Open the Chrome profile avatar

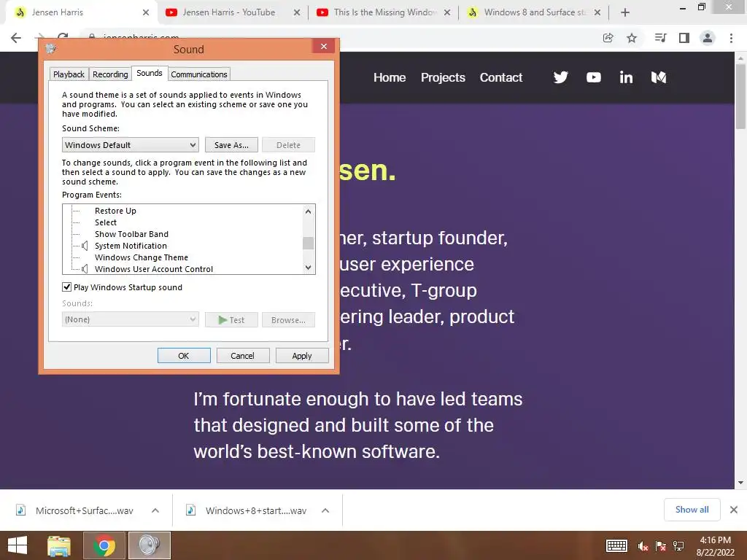pos(708,38)
